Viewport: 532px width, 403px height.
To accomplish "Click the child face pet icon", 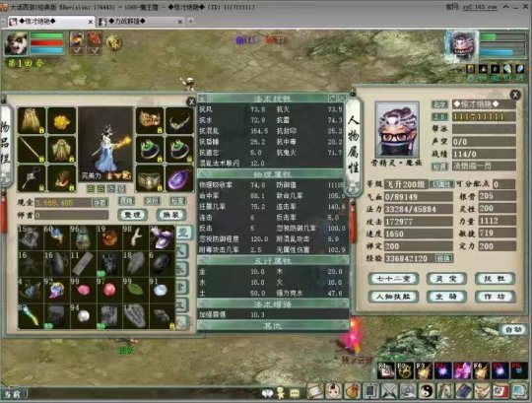I will point(334,391).
